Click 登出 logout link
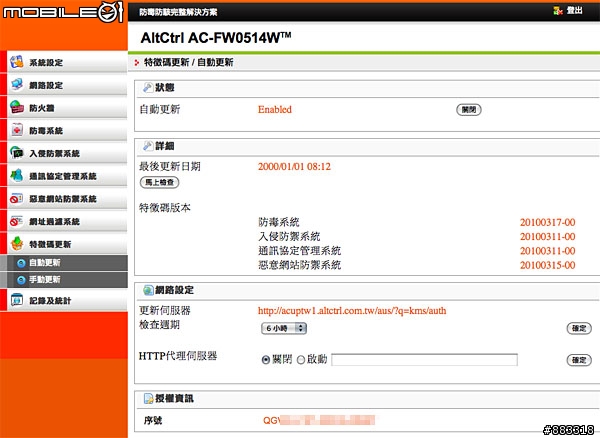Image resolution: width=600 pixels, height=438 pixels. 574,10
